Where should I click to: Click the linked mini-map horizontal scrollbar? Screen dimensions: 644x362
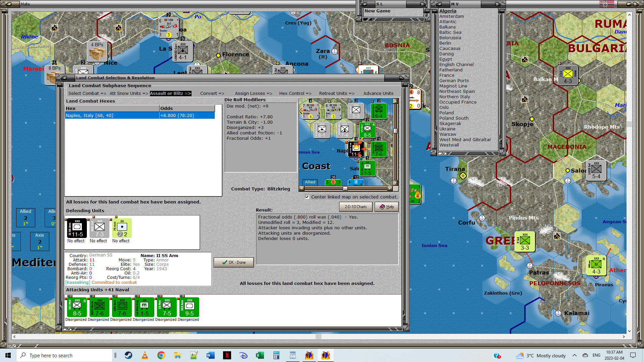click(x=345, y=188)
